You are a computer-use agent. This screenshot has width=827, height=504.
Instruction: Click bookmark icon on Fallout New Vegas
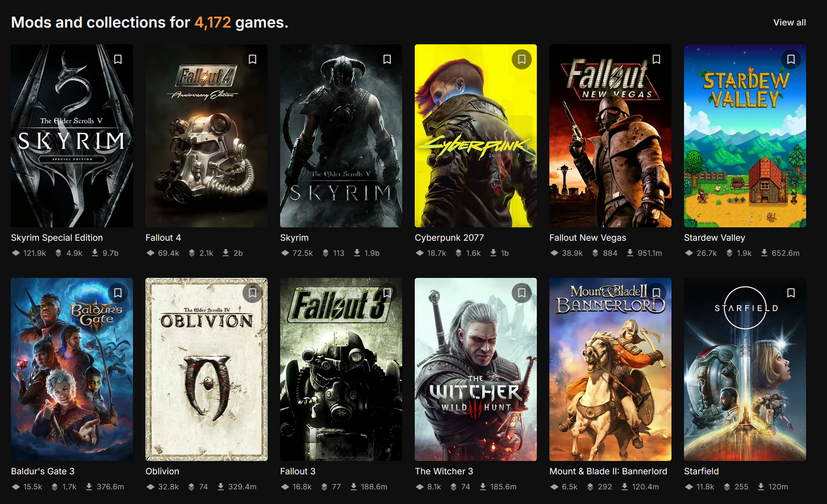(656, 59)
